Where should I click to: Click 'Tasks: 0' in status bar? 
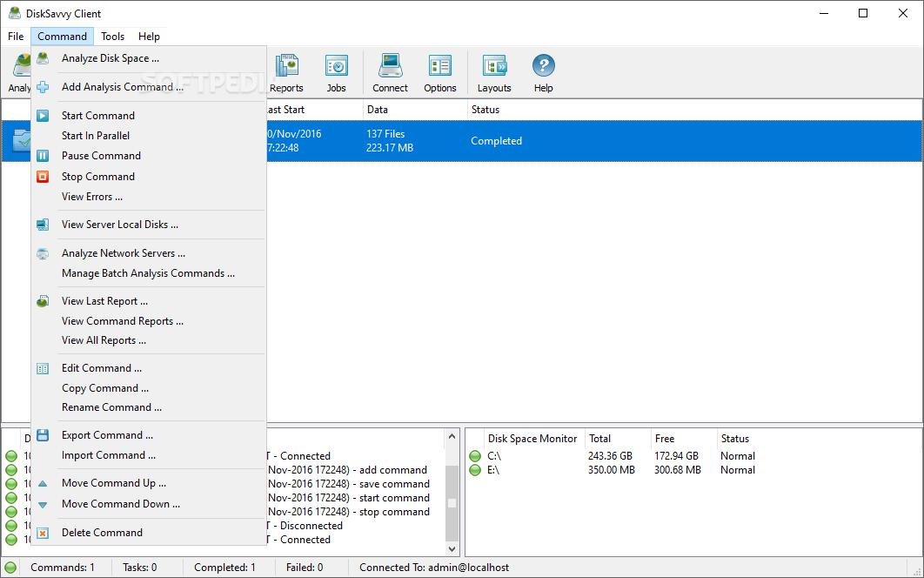point(140,568)
